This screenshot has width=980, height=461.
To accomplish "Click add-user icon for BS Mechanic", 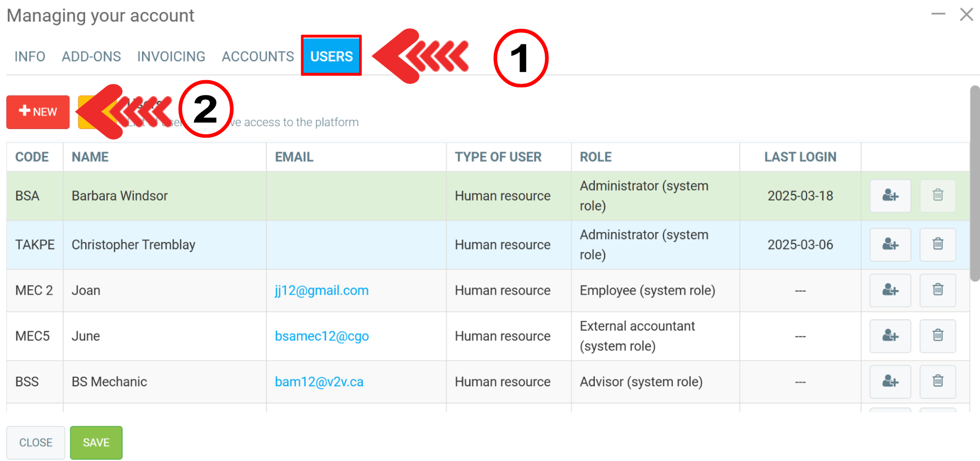I will pos(890,382).
